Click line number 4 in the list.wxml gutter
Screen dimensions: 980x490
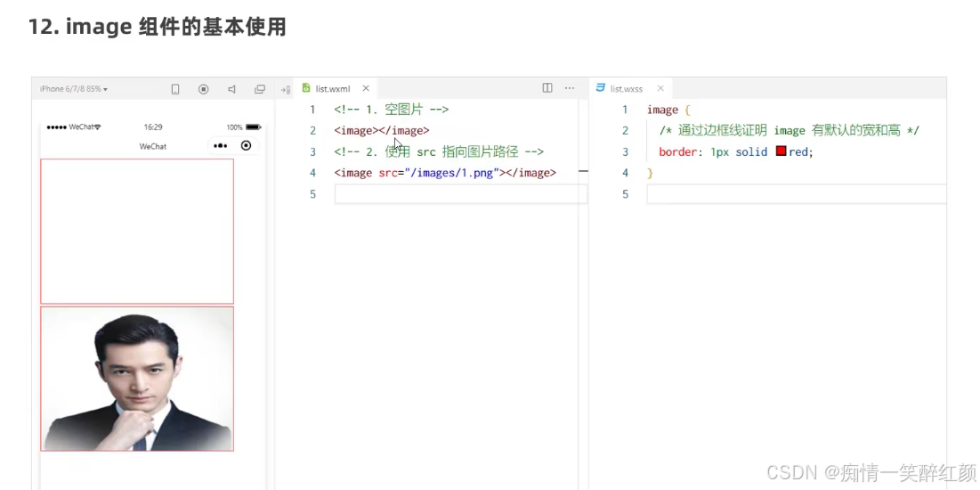[312, 173]
